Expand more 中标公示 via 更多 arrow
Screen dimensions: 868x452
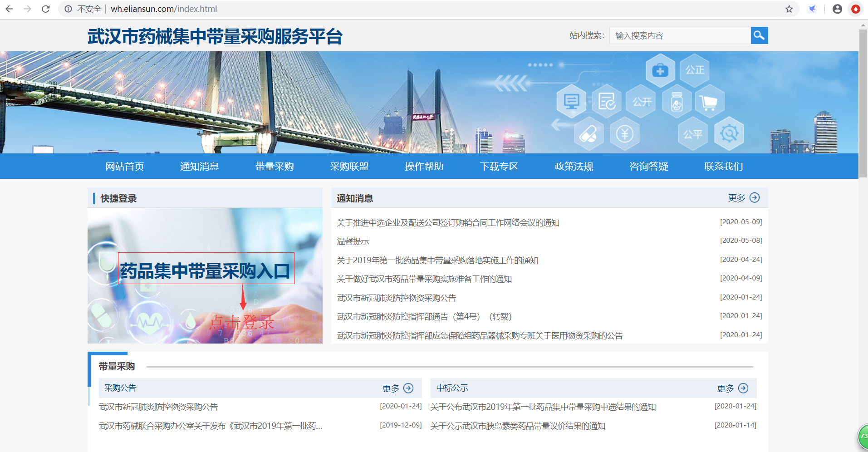coord(743,388)
